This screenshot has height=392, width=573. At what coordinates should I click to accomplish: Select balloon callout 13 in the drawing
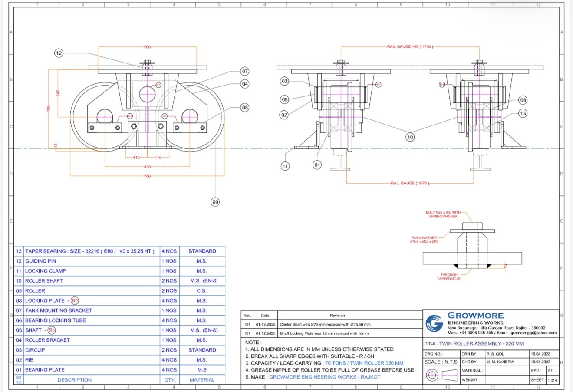pos(523,113)
